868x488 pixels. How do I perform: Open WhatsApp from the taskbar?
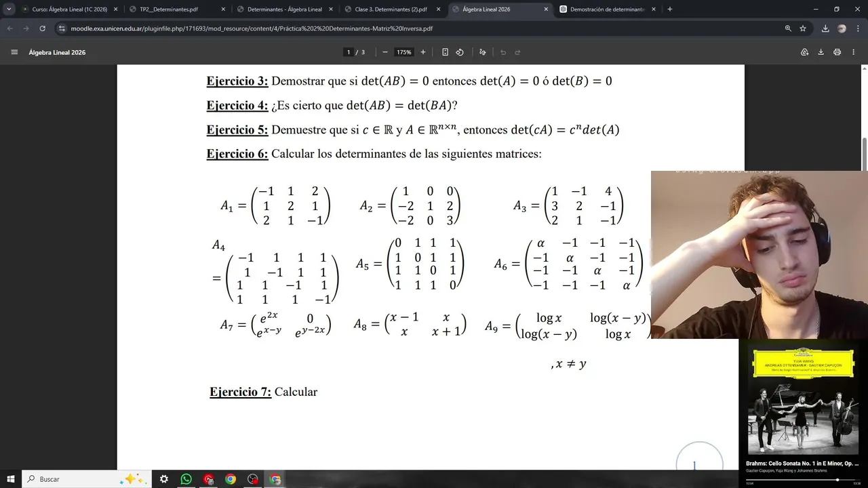pyautogui.click(x=186, y=479)
